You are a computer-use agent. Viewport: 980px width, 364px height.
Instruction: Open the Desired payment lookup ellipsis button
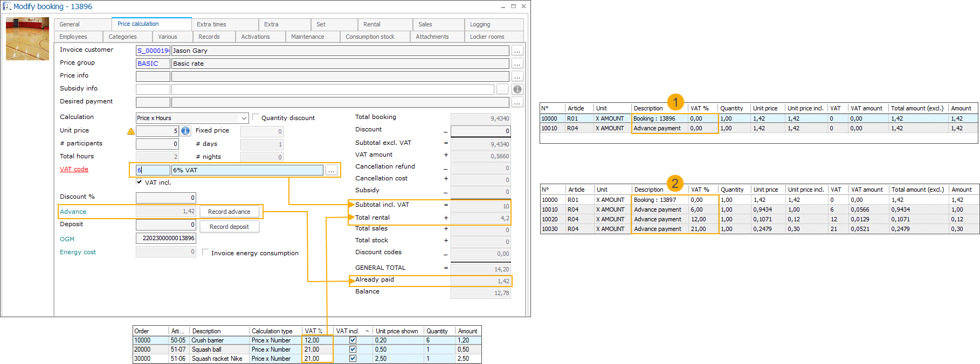517,102
